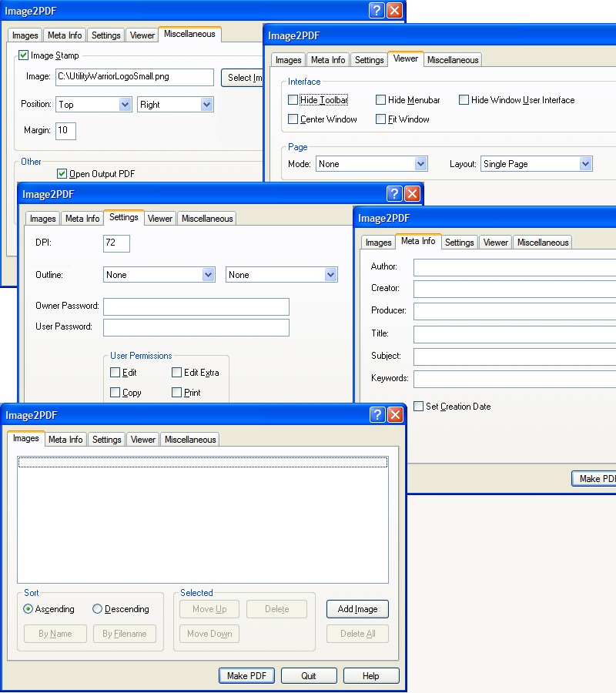Click the Move Up button
This screenshot has height=693, width=616.
209,609
